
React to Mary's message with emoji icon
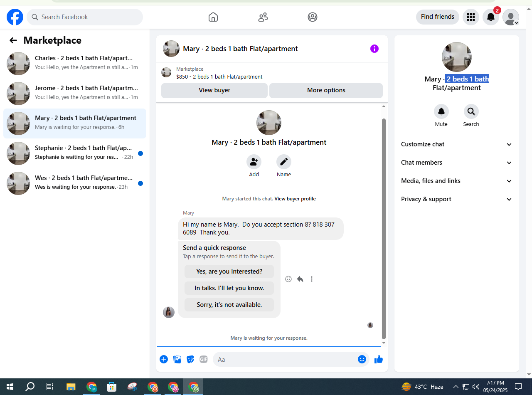point(288,279)
